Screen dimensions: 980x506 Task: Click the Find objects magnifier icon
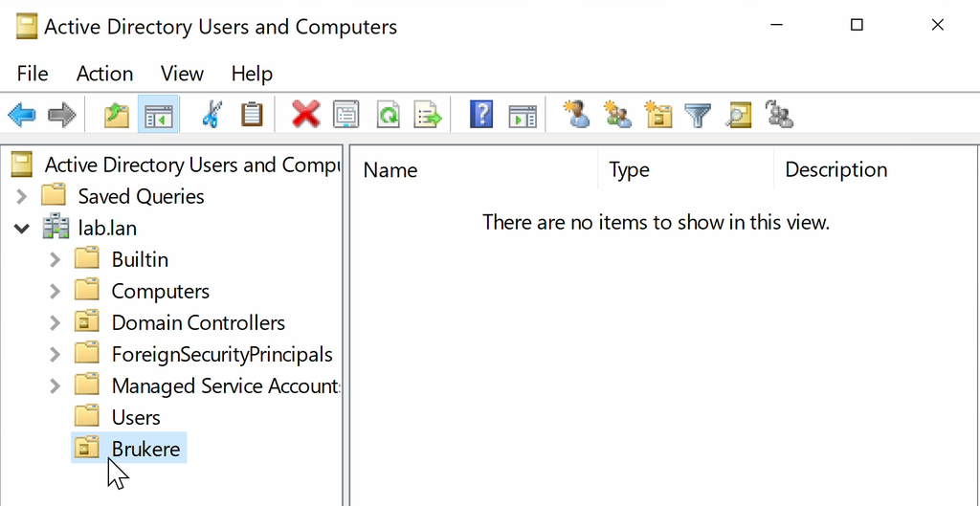pyautogui.click(x=739, y=116)
